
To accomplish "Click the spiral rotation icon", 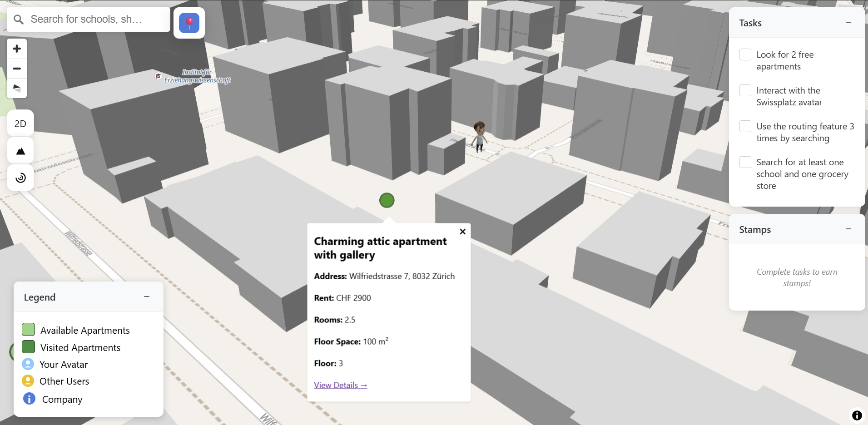I will coord(20,178).
